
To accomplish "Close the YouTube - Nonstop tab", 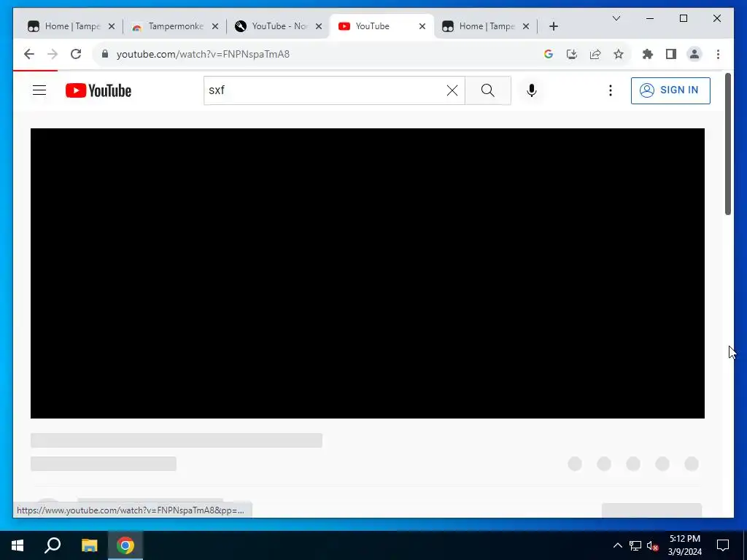I will coord(319,27).
